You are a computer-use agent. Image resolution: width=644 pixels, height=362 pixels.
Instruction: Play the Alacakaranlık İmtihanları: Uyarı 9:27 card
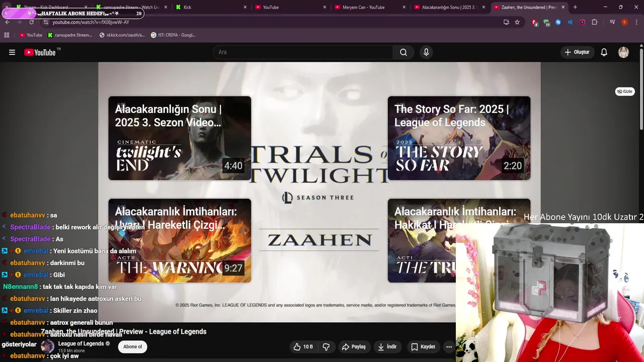click(x=180, y=240)
